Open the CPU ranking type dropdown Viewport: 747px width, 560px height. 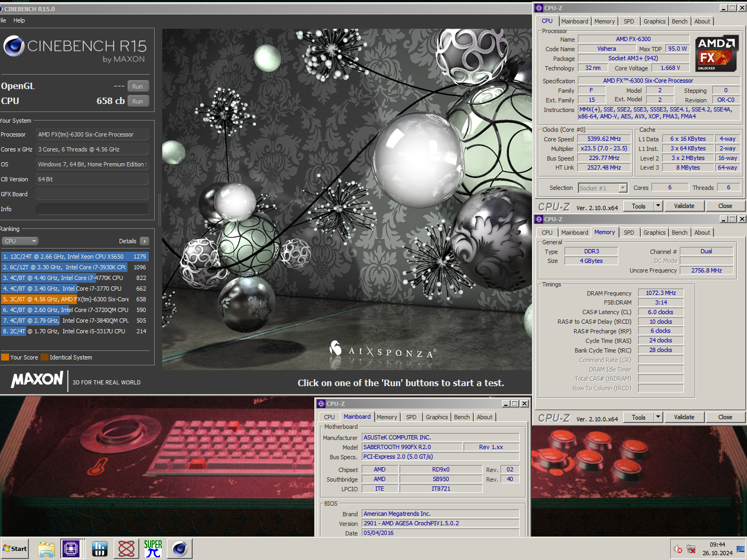(20, 241)
